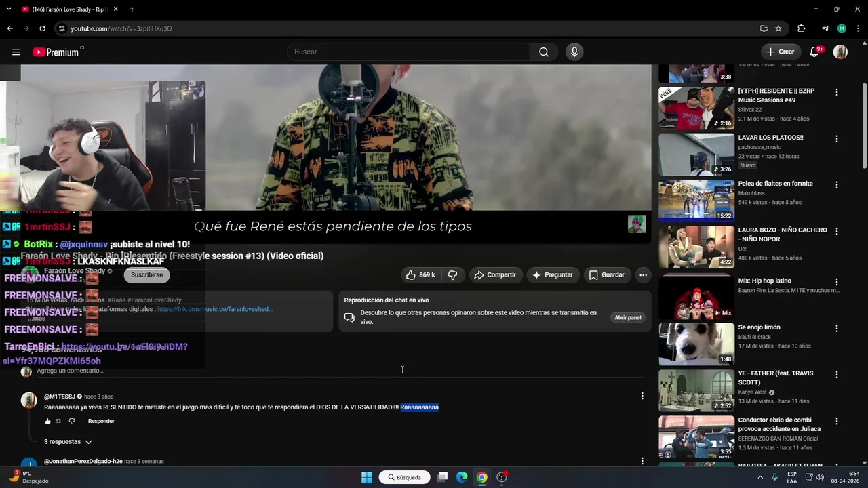Reply to M1TESSJ comment with Responder
The image size is (868, 488).
[x=101, y=422]
